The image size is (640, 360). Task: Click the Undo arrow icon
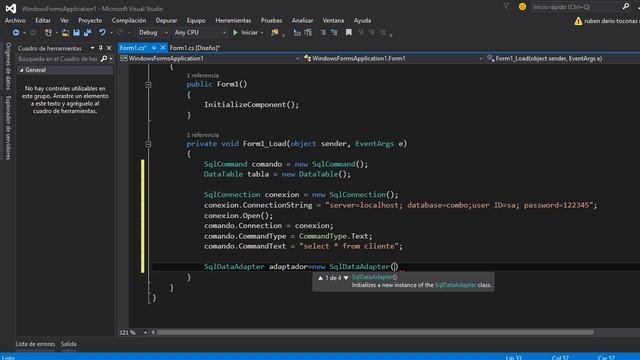click(x=102, y=33)
